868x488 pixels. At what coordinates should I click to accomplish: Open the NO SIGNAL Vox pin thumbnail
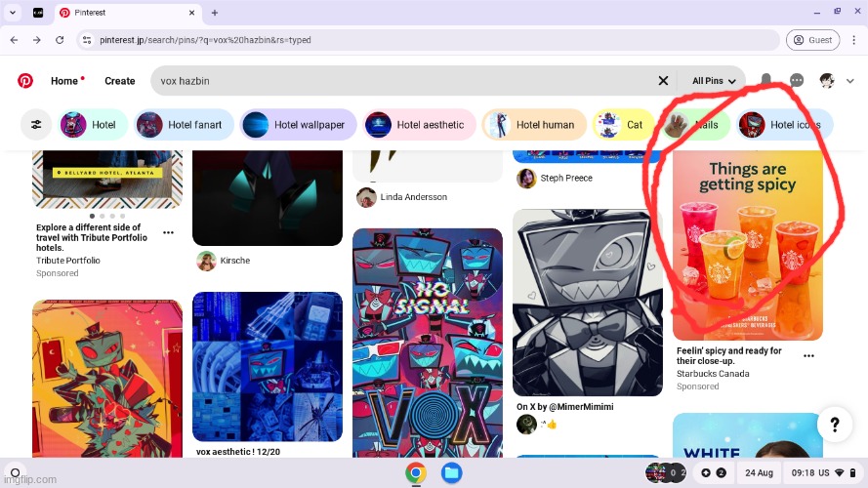point(427,342)
